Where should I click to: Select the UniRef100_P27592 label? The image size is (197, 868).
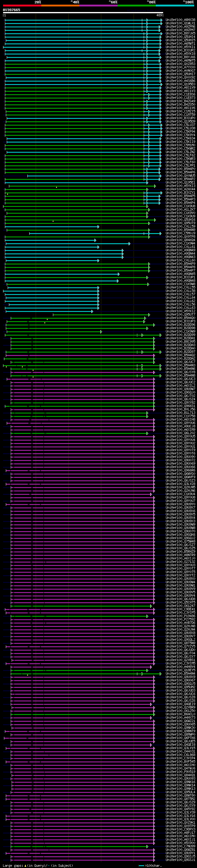pyautogui.click(x=180, y=619)
